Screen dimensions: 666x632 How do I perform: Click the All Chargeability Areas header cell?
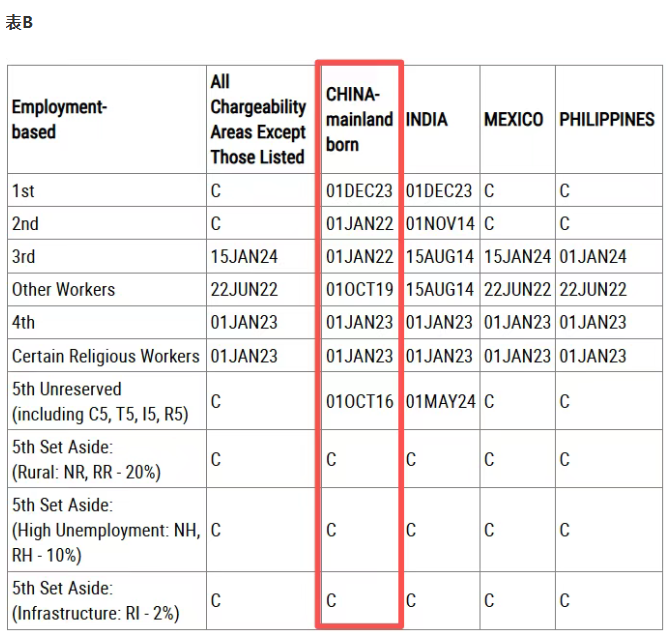[258, 119]
